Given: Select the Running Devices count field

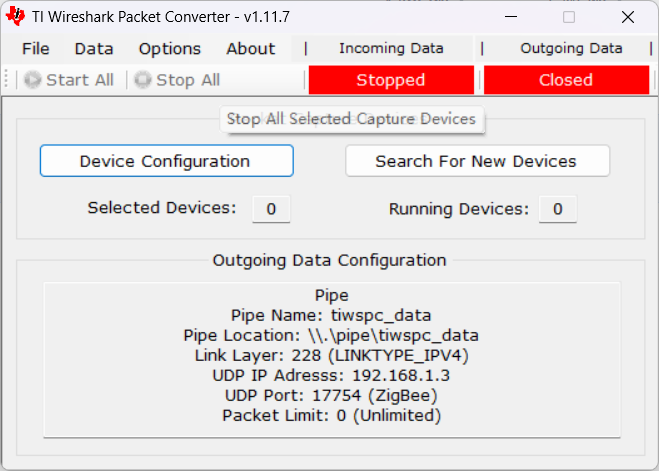Looking at the screenshot, I should (x=558, y=209).
